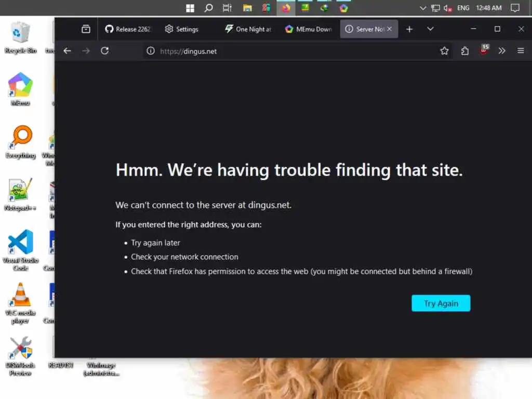Image resolution: width=532 pixels, height=399 pixels.
Task: Click the "Try again later" bullet text
Action: coord(155,243)
